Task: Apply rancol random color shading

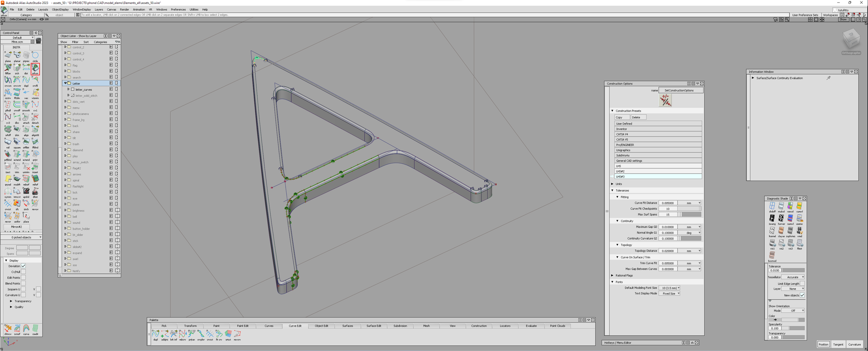Action: (790, 207)
